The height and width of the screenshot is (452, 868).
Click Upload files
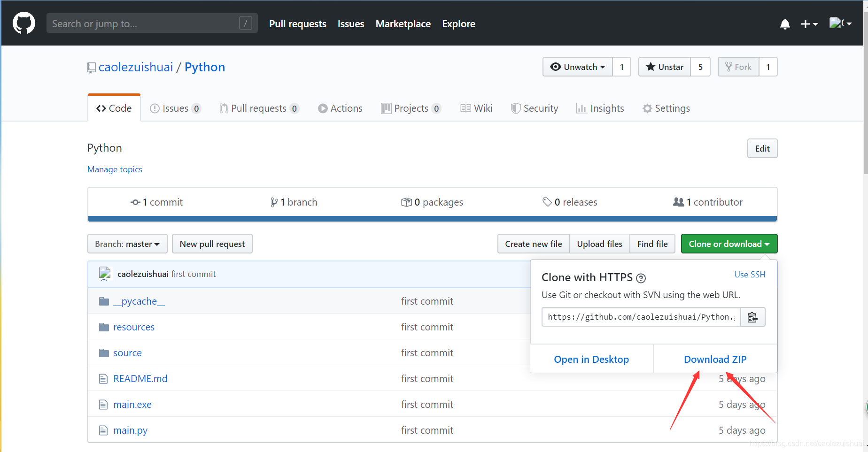coord(600,244)
